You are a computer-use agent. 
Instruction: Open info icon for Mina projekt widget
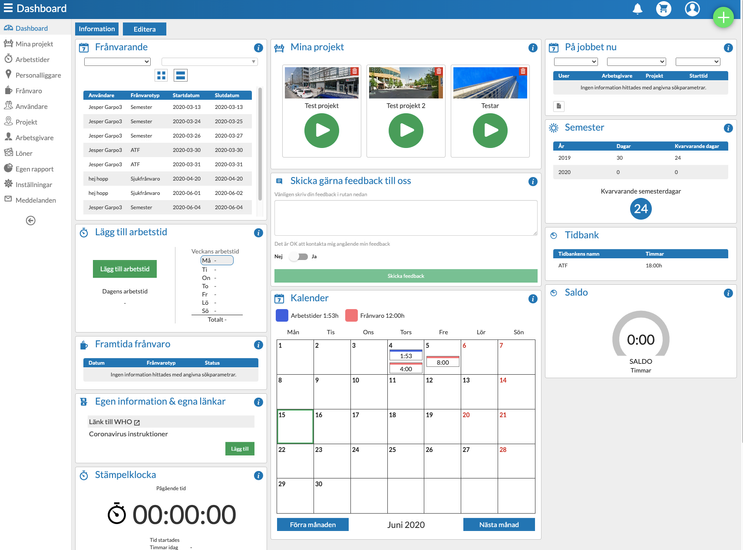[533, 47]
